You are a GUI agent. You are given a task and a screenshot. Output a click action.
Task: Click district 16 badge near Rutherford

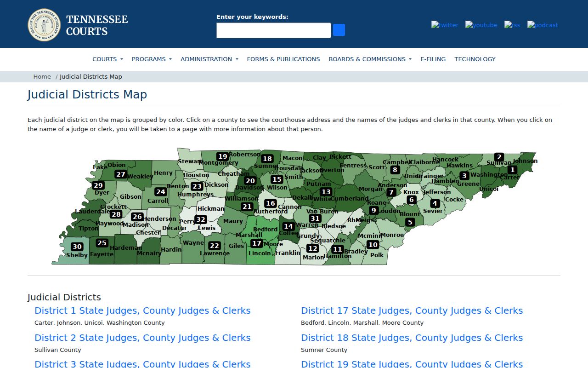pos(271,203)
